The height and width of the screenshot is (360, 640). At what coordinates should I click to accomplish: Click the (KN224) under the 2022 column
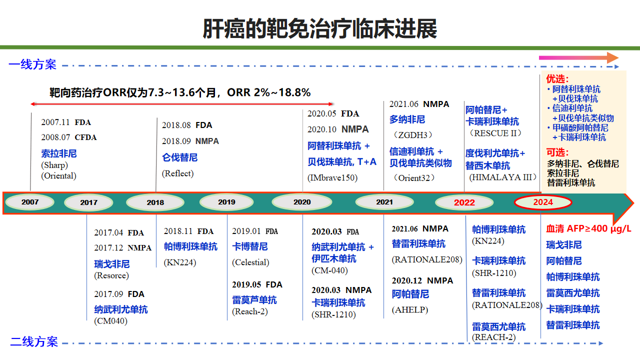tap(488, 241)
